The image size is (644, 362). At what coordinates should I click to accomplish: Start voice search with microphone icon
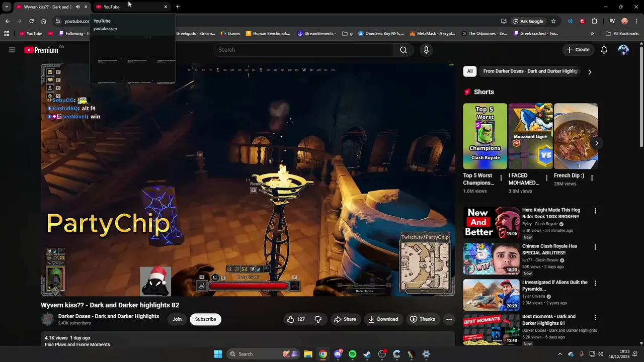tap(426, 50)
